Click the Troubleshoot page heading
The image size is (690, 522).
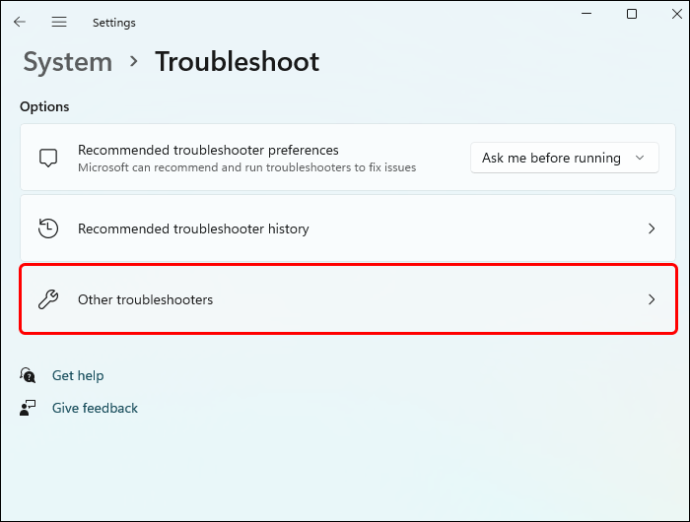[x=237, y=62]
